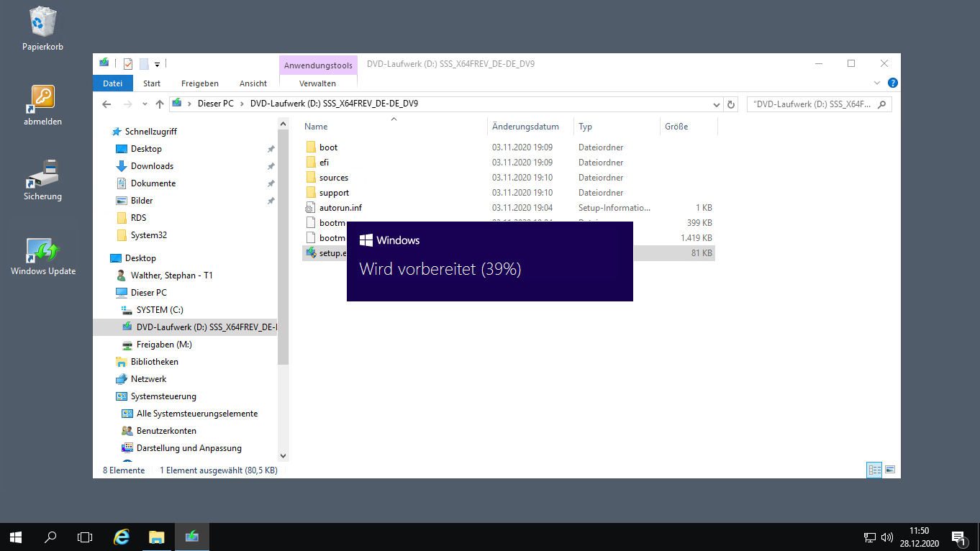The width and height of the screenshot is (980, 551).
Task: Expand the ribbon with the chevron
Action: tap(877, 83)
